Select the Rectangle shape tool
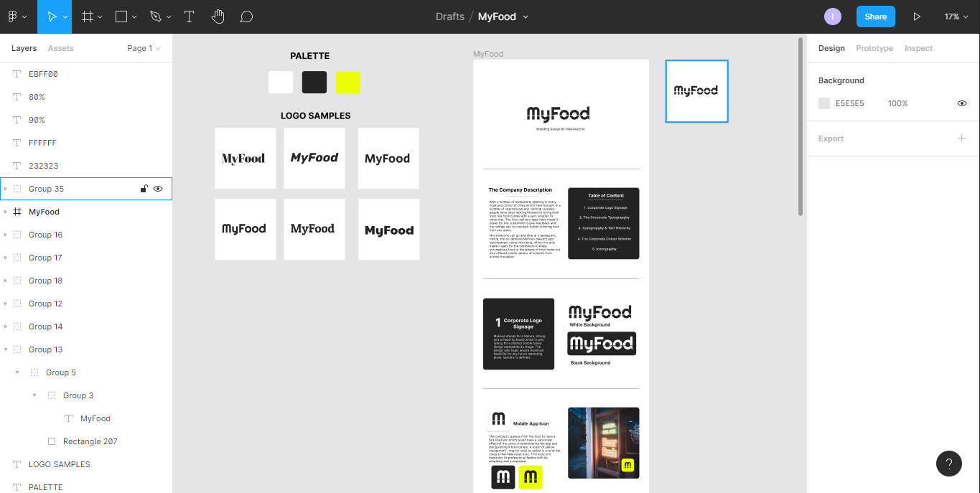 click(x=121, y=17)
